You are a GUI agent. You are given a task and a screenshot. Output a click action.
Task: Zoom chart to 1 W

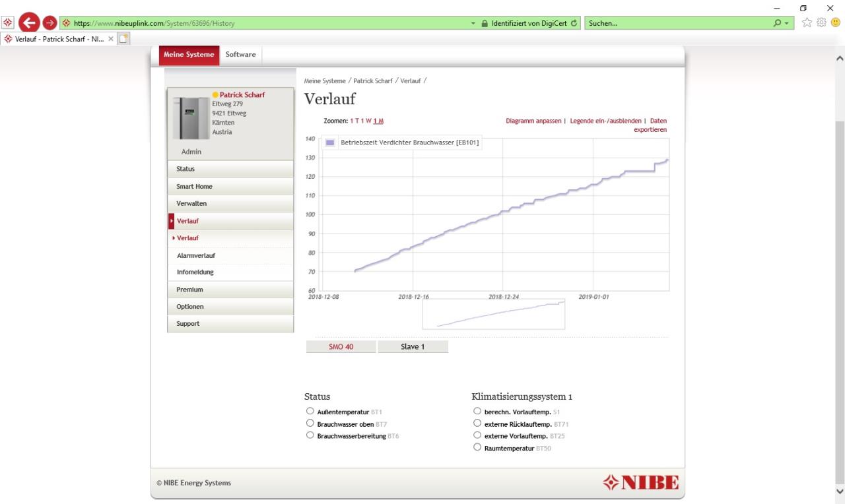[x=366, y=121]
